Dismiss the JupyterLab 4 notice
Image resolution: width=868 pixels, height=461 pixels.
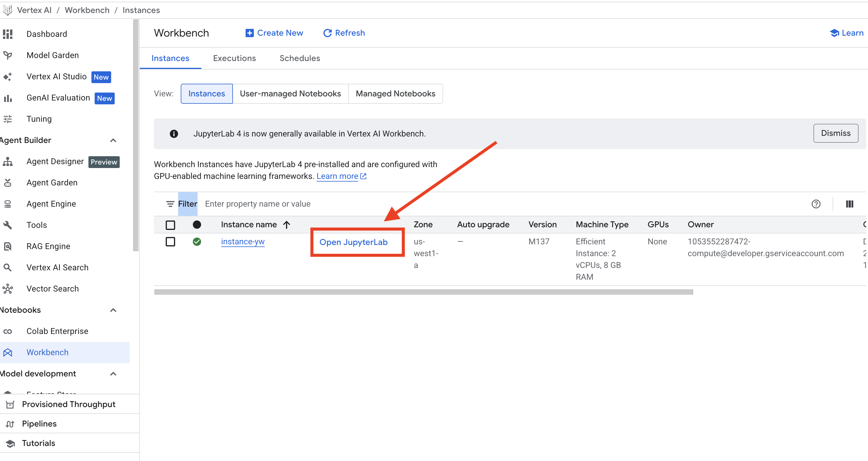(x=835, y=133)
